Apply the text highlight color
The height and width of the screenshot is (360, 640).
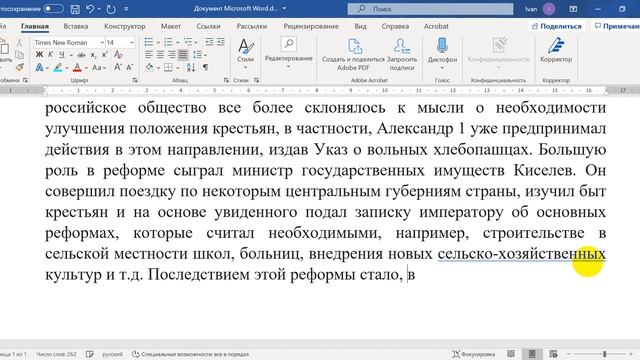click(58, 67)
